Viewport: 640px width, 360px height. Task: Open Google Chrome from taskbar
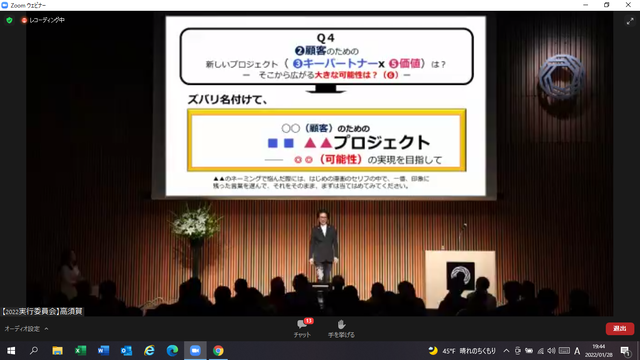point(218,351)
